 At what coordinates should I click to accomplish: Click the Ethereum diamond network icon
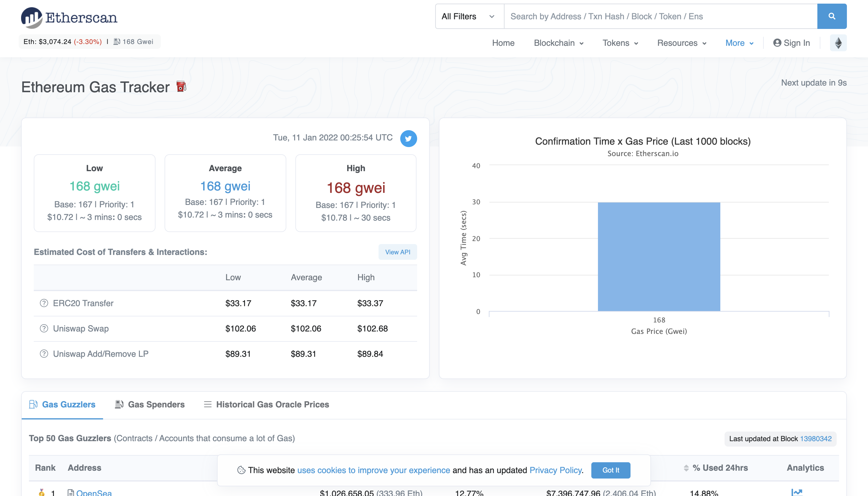[x=838, y=43]
